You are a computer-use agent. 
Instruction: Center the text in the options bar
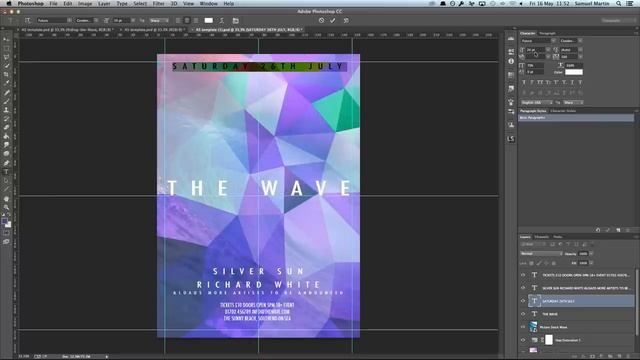(x=187, y=20)
